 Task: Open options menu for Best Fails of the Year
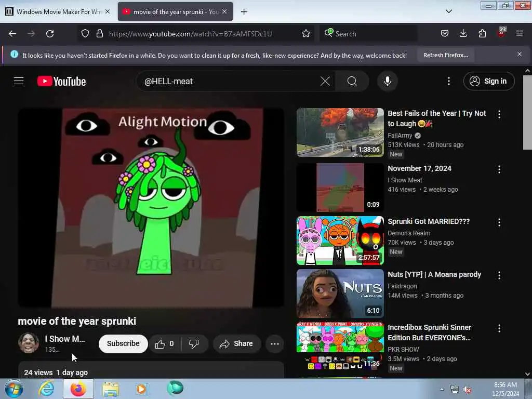[499, 114]
